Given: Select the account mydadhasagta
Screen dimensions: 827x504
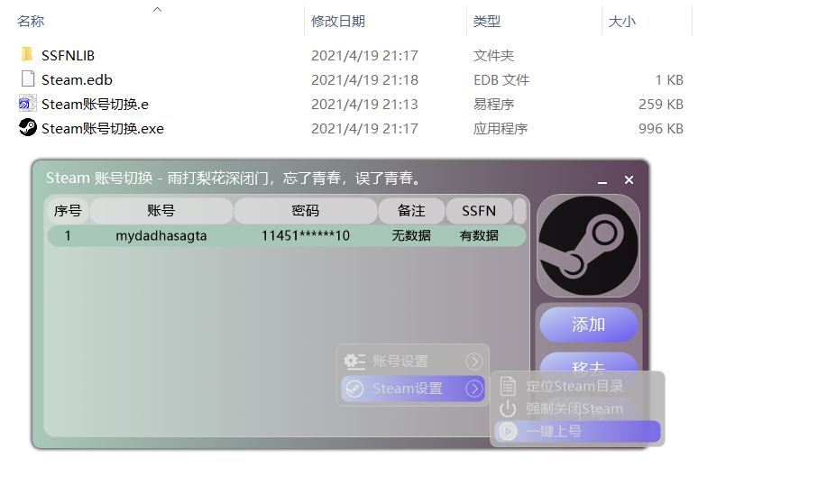Looking at the screenshot, I should 161,235.
